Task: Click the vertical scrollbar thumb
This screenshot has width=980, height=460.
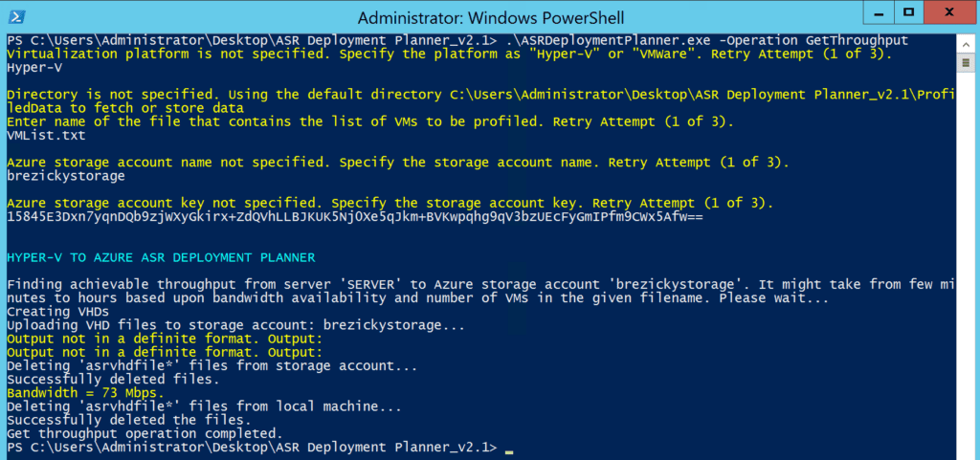Action: click(966, 62)
